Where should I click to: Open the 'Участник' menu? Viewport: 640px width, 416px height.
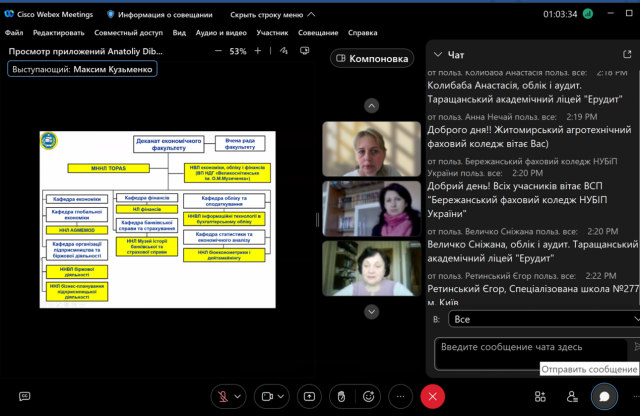(x=272, y=32)
